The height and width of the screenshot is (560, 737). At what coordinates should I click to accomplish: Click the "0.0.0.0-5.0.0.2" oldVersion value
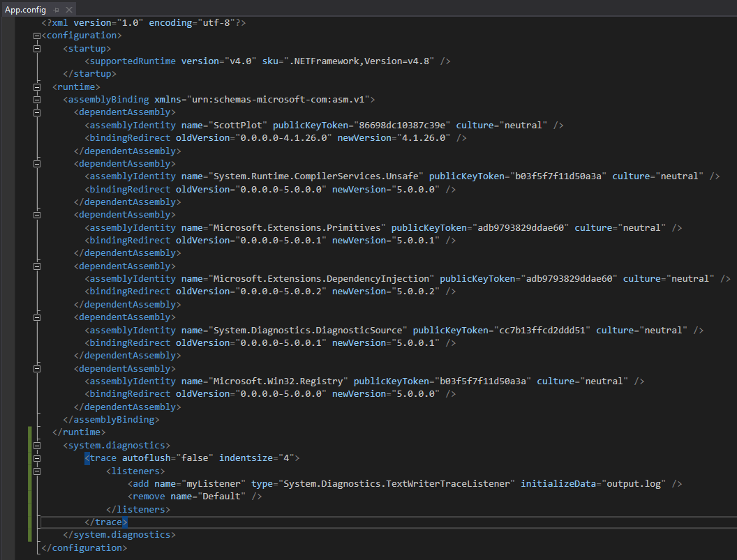tap(281, 292)
